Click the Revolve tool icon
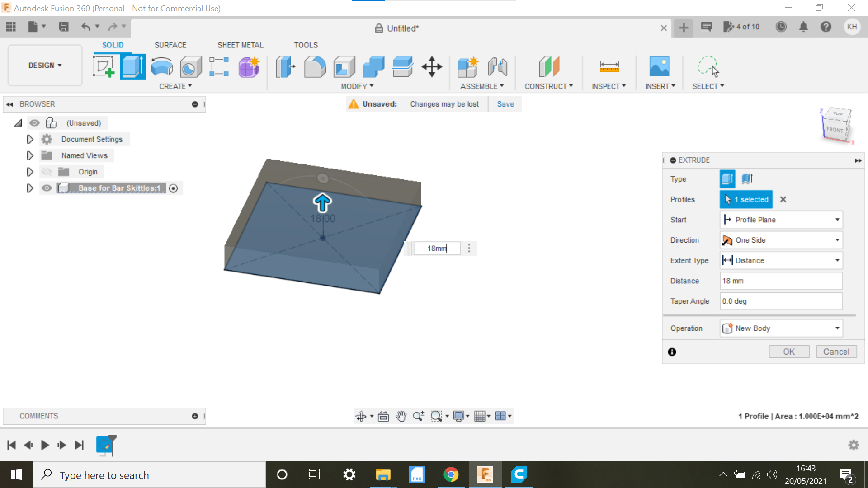Screen dimensions: 868x488 pos(162,67)
